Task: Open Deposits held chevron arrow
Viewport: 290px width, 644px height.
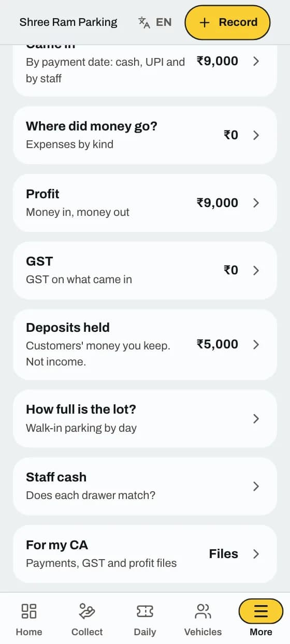Action: pos(256,344)
